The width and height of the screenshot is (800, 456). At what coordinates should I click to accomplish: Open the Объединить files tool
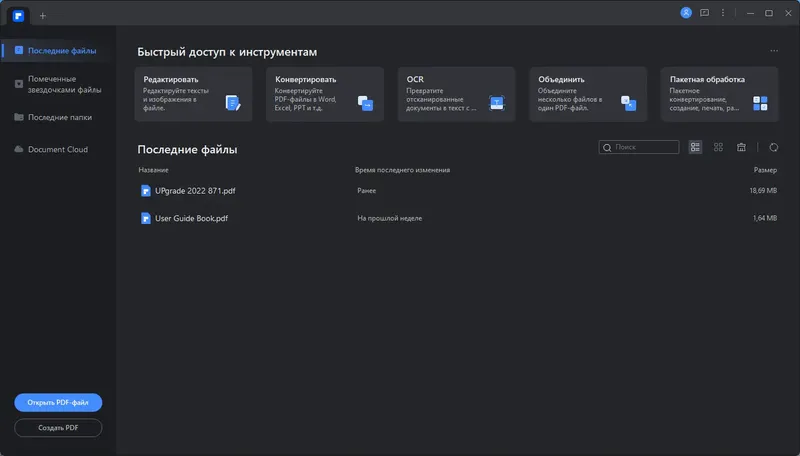click(587, 94)
